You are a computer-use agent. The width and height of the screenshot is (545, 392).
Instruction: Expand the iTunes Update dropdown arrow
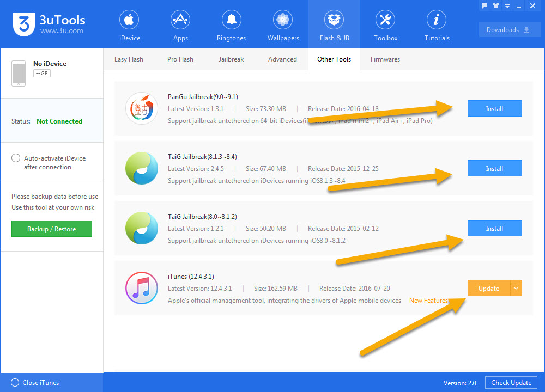516,288
